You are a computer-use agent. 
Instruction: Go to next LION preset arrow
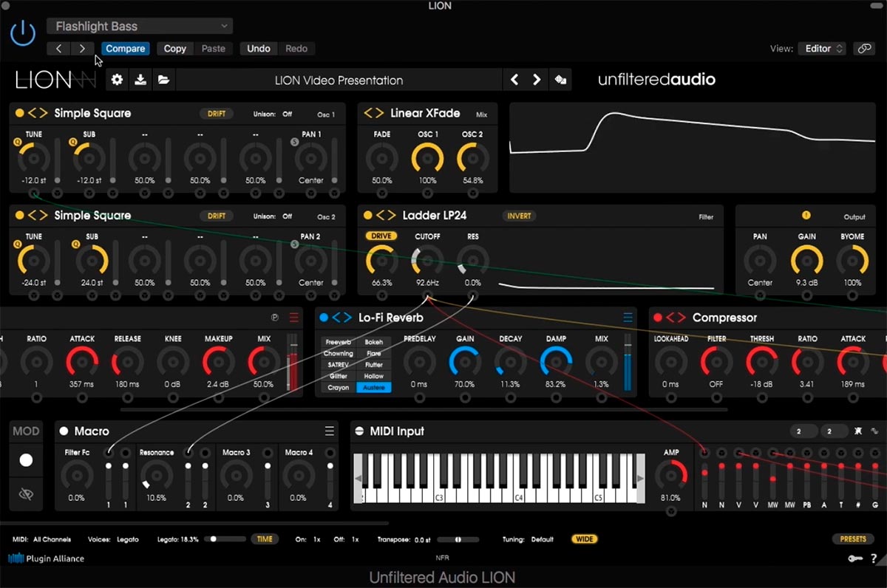pyautogui.click(x=537, y=80)
